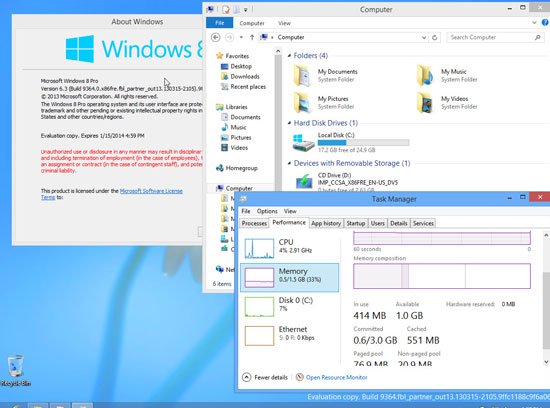
Task: Click Forward arrow in Computer window
Action: (229, 37)
